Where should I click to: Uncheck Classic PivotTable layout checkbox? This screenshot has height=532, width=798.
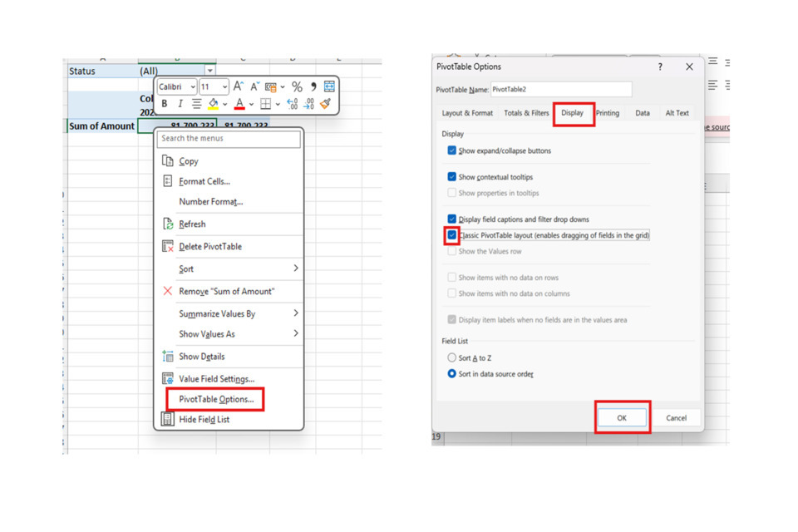tap(452, 235)
